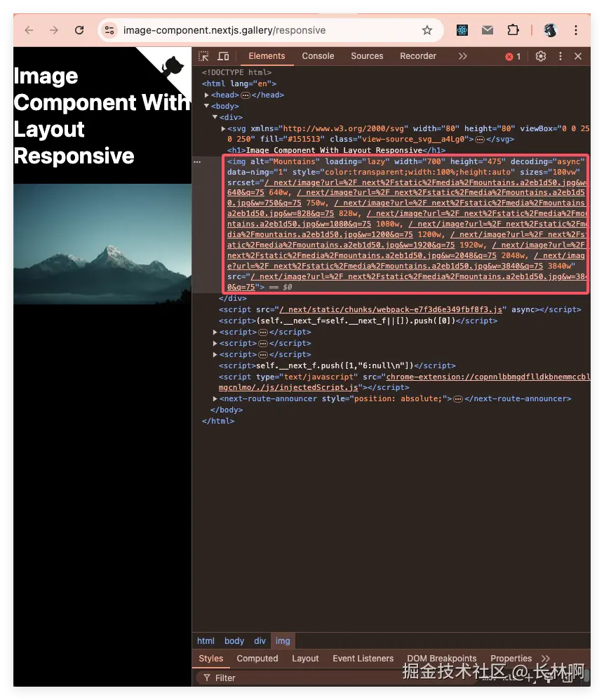Open the error count indicator showing 1
Screen dimensions: 604x700
[x=513, y=57]
